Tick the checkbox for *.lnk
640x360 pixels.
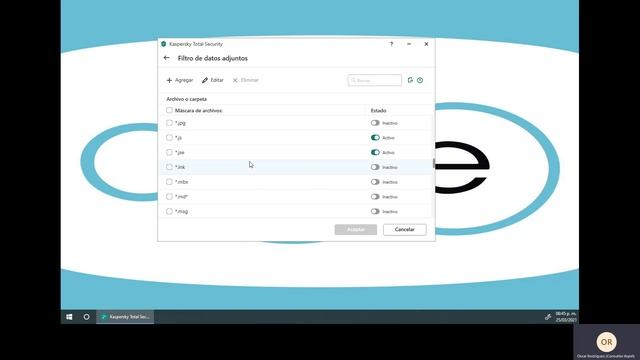[x=169, y=167]
